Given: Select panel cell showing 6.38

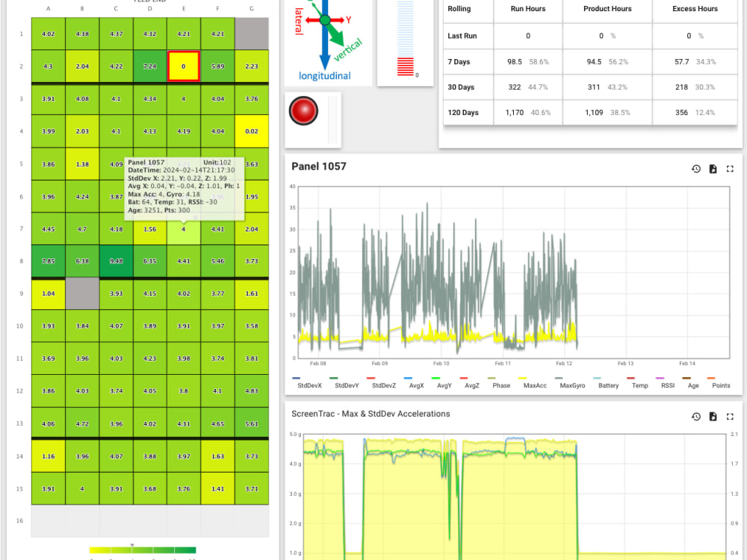Looking at the screenshot, I should [82, 261].
